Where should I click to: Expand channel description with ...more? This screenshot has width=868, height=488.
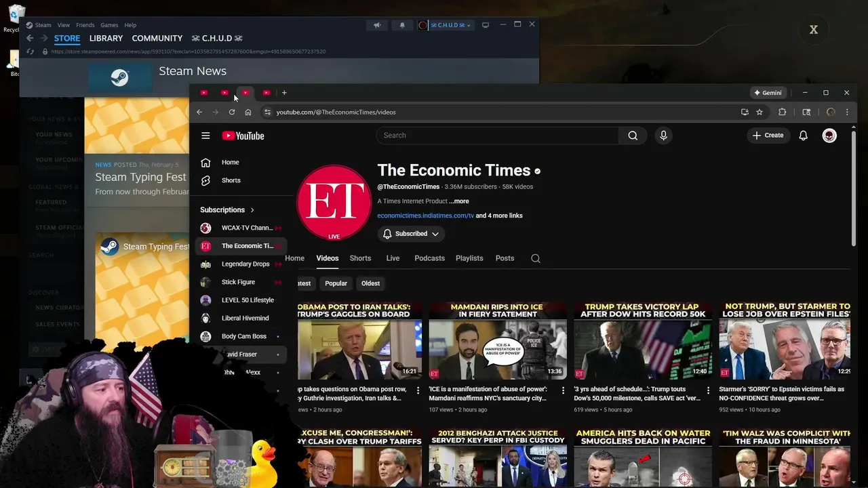[x=459, y=201]
